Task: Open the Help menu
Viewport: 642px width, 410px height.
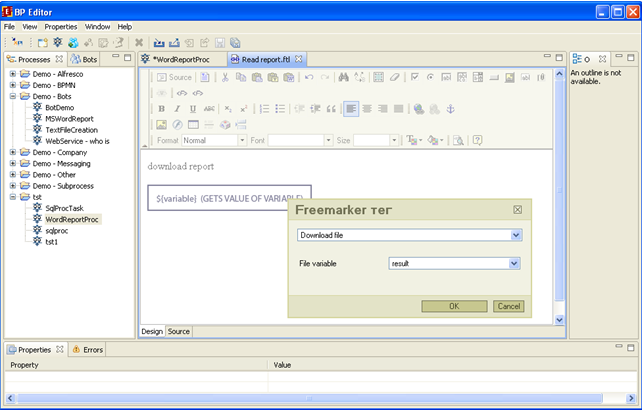Action: click(124, 27)
